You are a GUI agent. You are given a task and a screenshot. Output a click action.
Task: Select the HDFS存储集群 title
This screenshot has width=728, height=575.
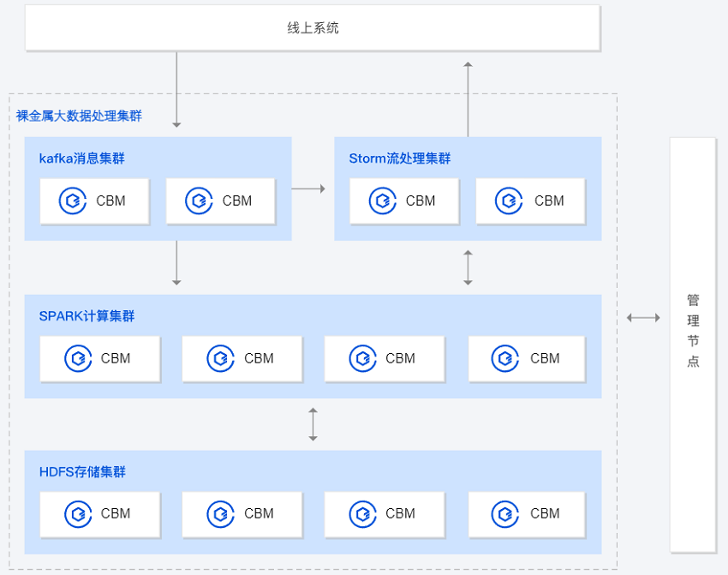[82, 472]
